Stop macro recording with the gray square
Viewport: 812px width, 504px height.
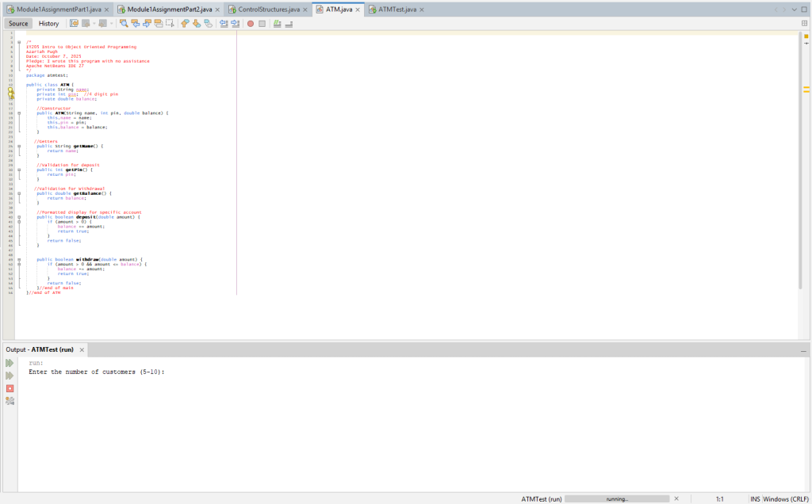click(x=262, y=24)
